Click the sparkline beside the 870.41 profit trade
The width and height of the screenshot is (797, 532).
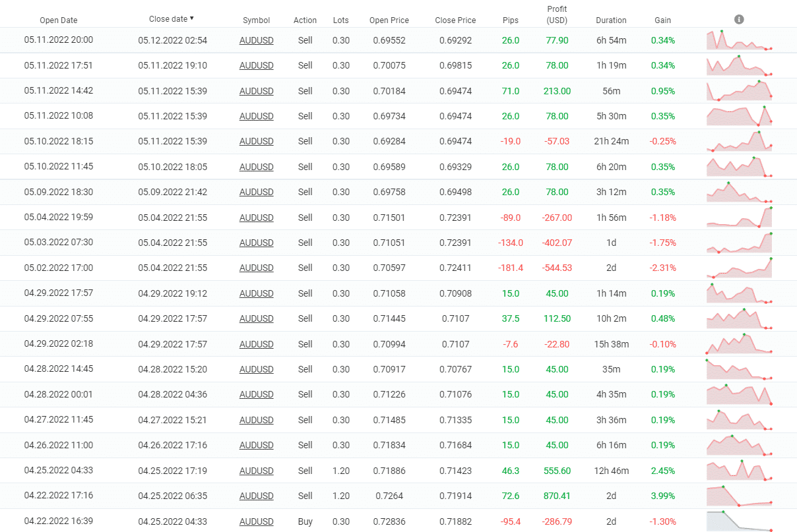pos(739,496)
